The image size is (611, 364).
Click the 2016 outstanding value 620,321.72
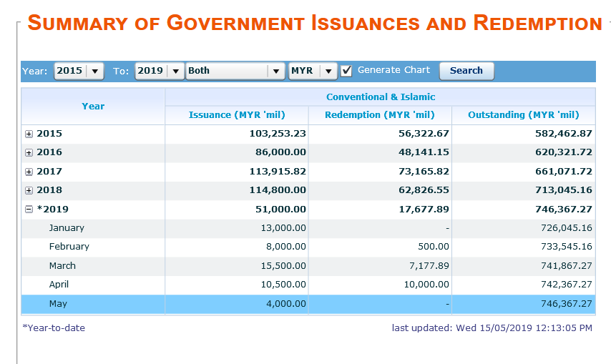(x=564, y=152)
